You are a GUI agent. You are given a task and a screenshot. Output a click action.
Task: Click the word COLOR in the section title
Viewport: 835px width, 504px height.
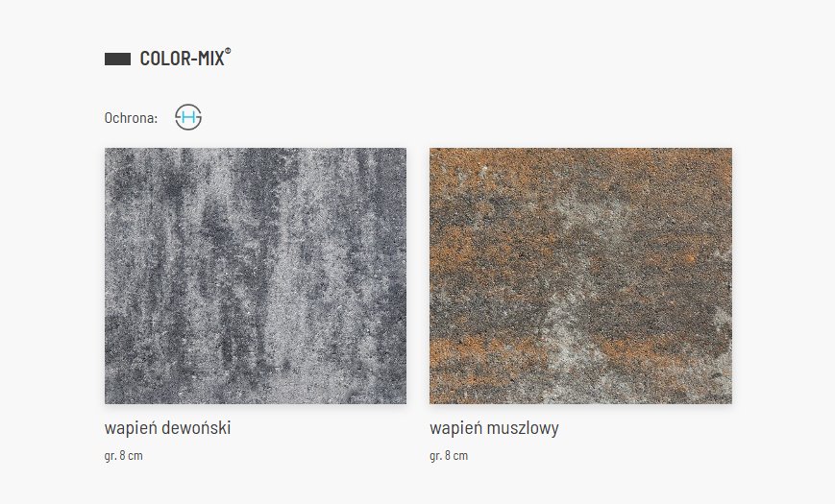[165, 59]
